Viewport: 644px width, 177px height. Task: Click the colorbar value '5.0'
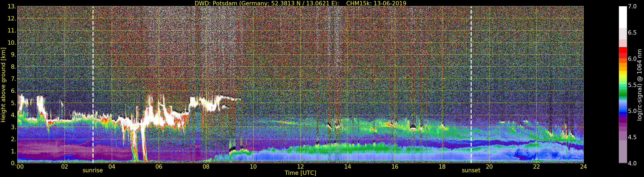point(632,111)
